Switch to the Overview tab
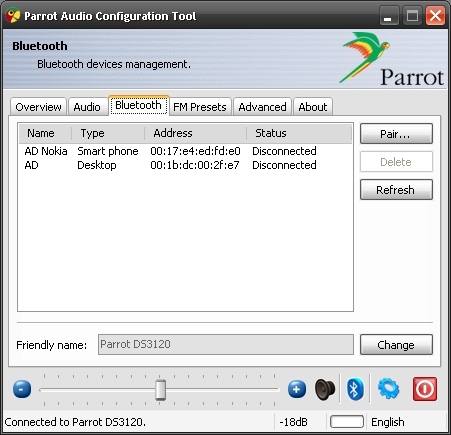Viewport: 451px width, 435px height. 38,107
